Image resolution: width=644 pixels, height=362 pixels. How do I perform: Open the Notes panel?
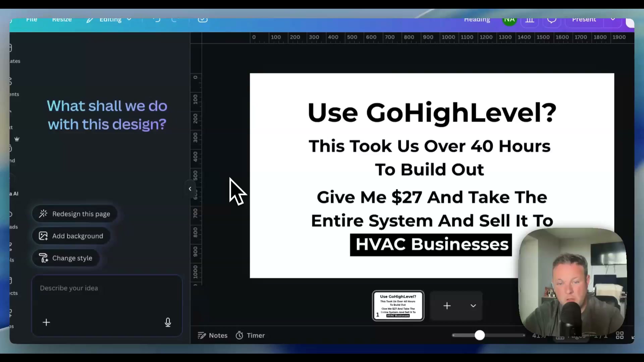[213, 336]
